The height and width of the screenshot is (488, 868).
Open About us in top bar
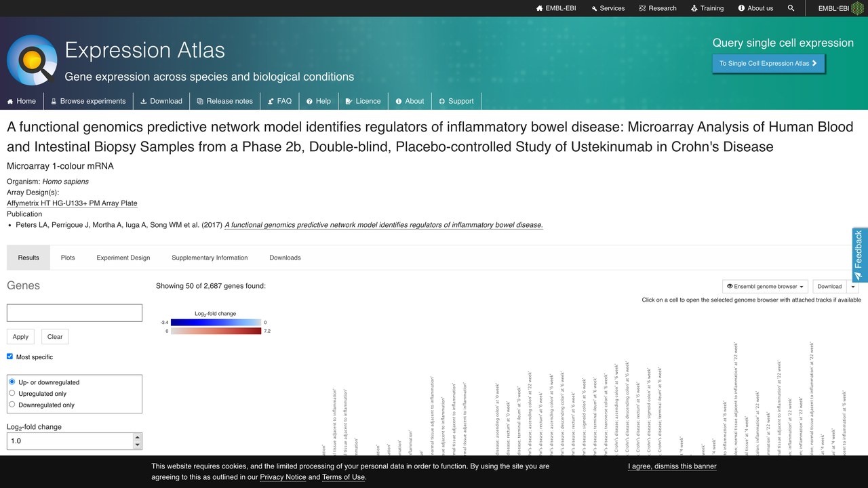pyautogui.click(x=755, y=8)
